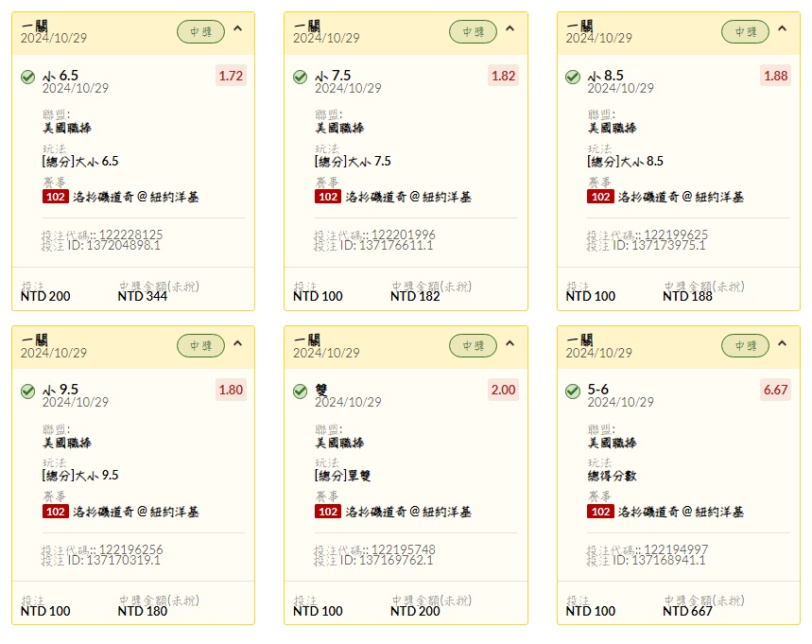Select the 2.00 odds badge
812x644 pixels.
[x=503, y=390]
